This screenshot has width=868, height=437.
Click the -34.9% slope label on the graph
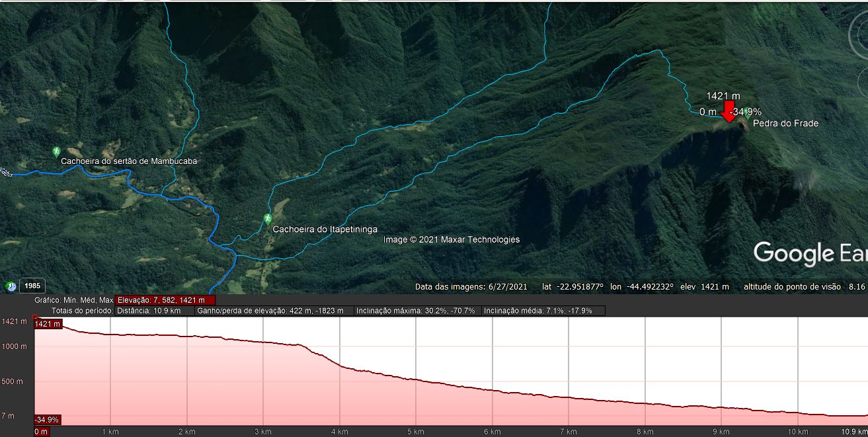[x=48, y=420]
